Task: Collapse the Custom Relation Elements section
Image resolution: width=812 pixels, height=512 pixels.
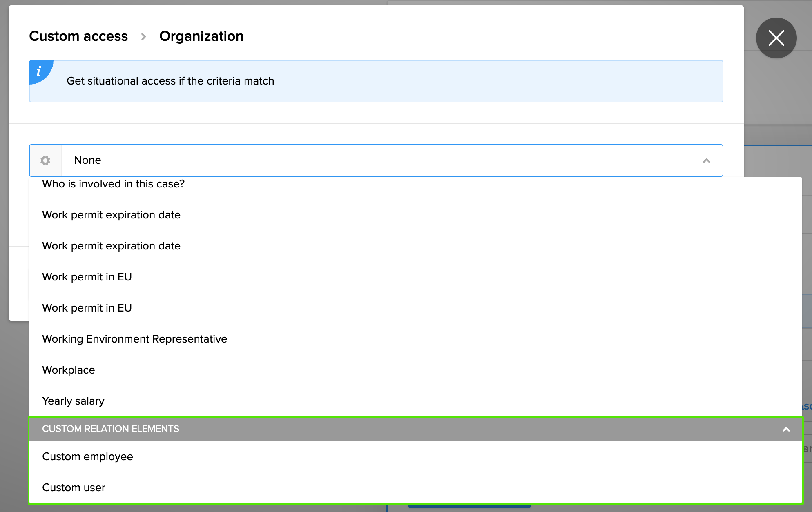Action: [x=786, y=429]
